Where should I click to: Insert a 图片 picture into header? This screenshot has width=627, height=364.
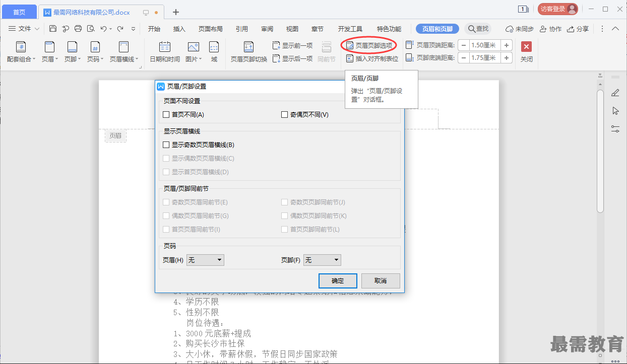[194, 52]
